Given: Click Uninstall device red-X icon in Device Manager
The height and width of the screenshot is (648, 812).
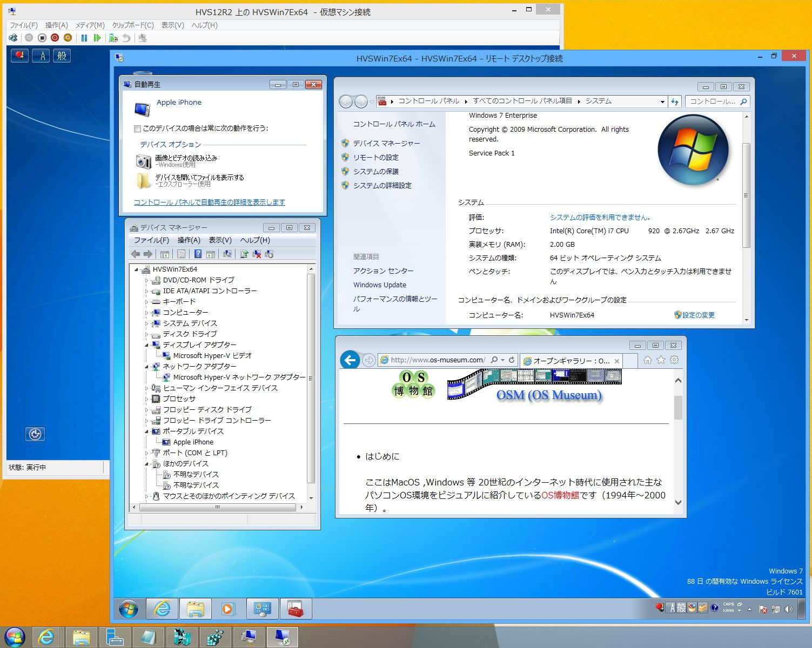Looking at the screenshot, I should pos(257,254).
